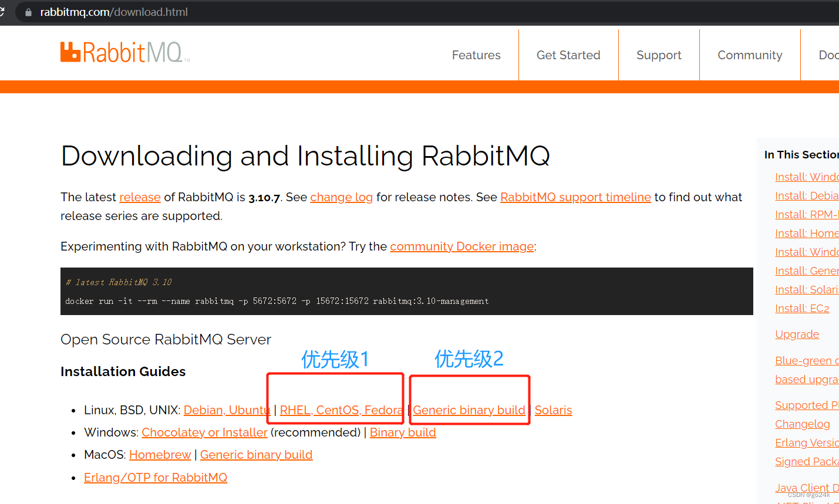Viewport: 839px width, 504px height.
Task: Open Windows Binary build link
Action: tap(403, 432)
